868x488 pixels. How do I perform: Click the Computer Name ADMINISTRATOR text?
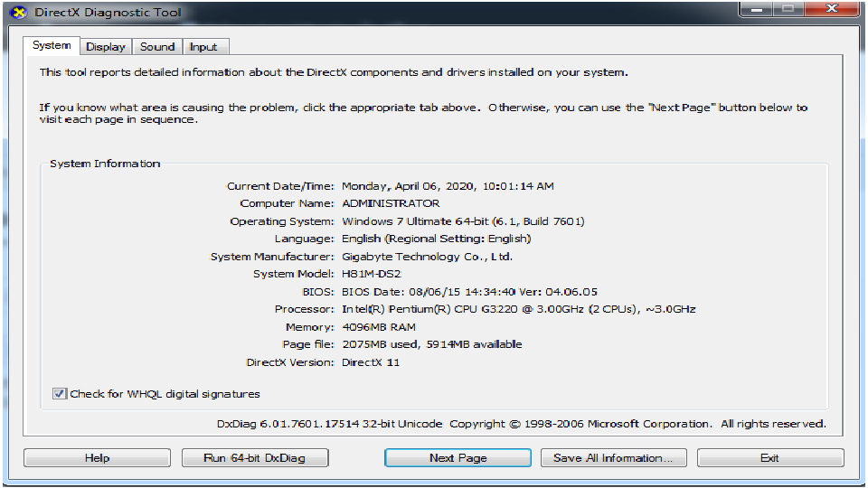[x=391, y=203]
